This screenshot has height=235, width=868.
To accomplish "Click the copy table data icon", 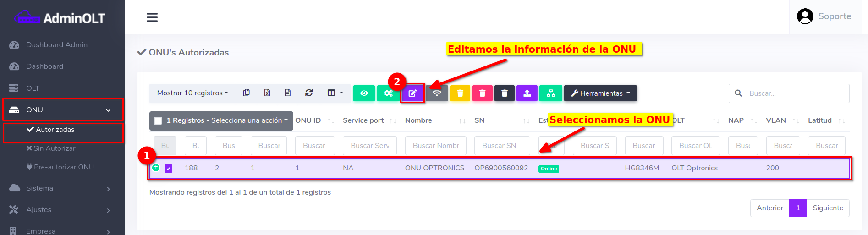I will pos(246,93).
